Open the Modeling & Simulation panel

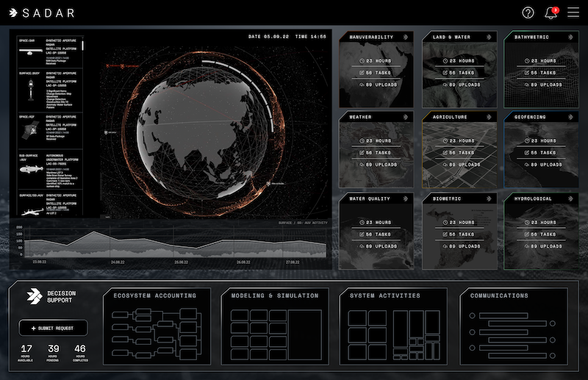pos(275,326)
